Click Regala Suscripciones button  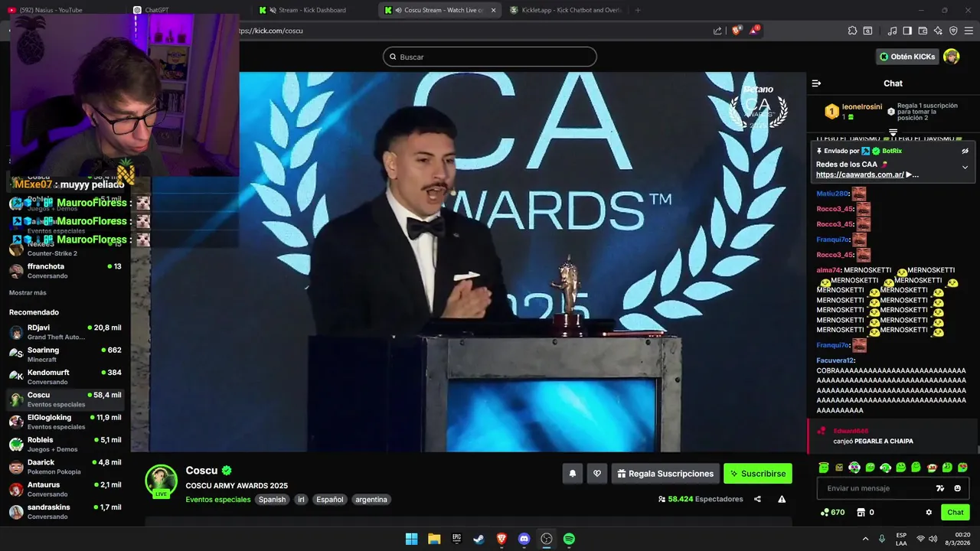[665, 474]
